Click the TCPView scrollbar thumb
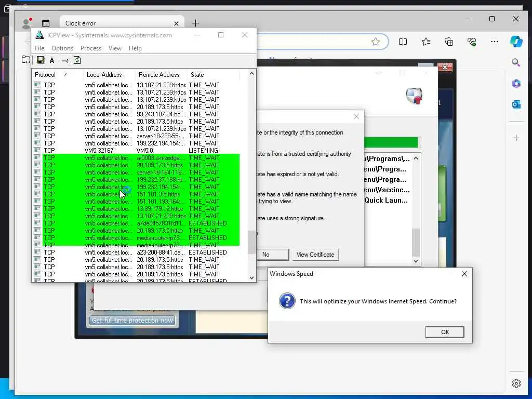 click(251, 242)
